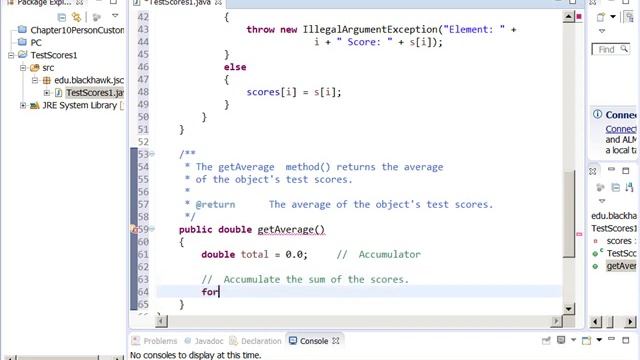Collapse the Javadoc comment fold at line 53
The width and height of the screenshot is (640, 360).
click(152, 154)
